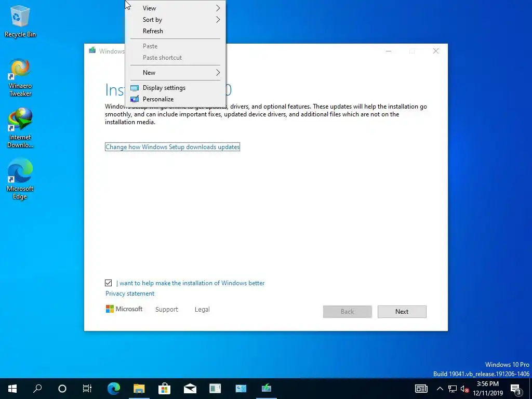Open network status tray icon
Image resolution: width=532 pixels, height=399 pixels.
click(x=453, y=389)
